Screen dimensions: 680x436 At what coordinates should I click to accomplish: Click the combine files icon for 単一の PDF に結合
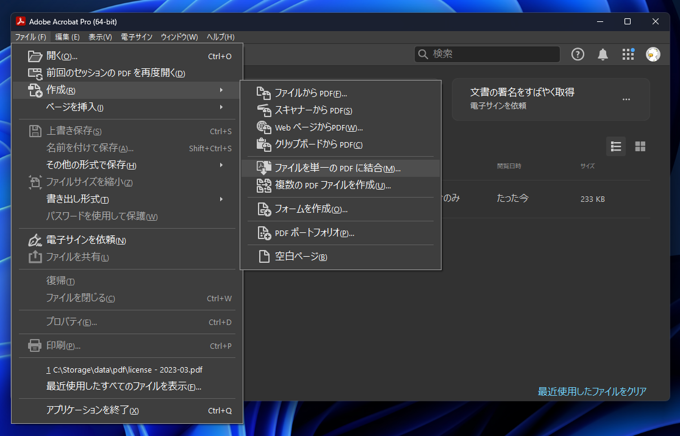(x=264, y=168)
